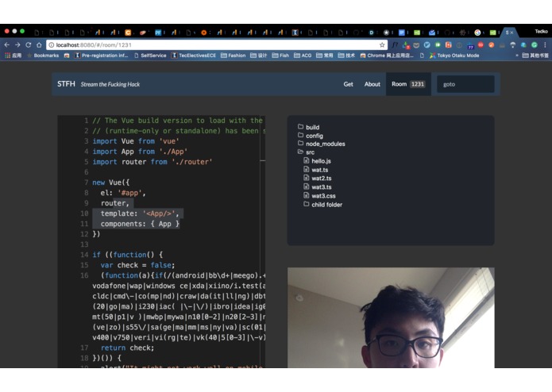The height and width of the screenshot is (392, 552).
Task: Expand the child folder
Action: pos(322,205)
